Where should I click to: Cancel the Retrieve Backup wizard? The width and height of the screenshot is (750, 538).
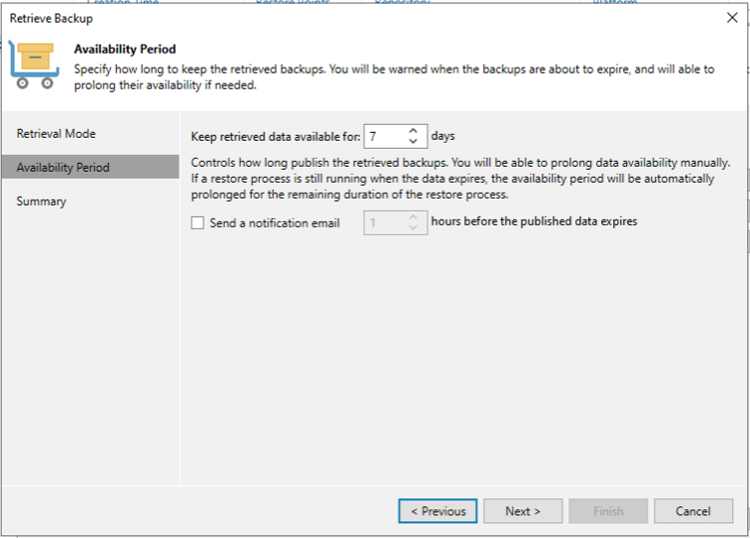[x=693, y=511]
